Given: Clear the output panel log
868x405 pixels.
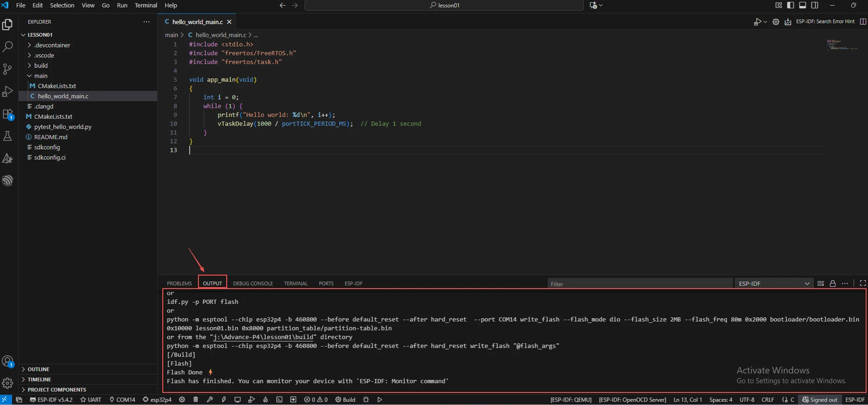Looking at the screenshot, I should [821, 283].
